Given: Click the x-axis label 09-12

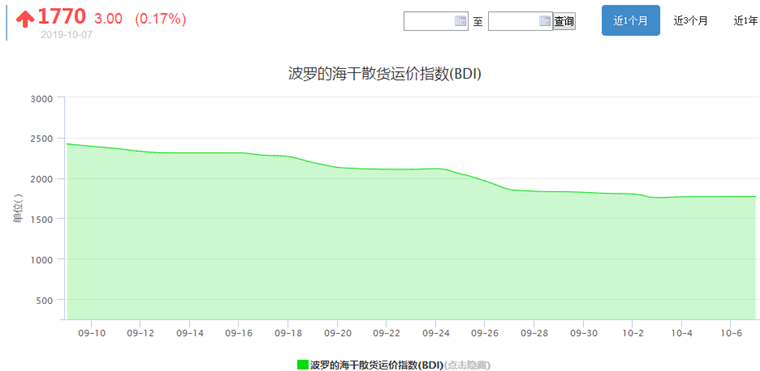Looking at the screenshot, I should (140, 333).
